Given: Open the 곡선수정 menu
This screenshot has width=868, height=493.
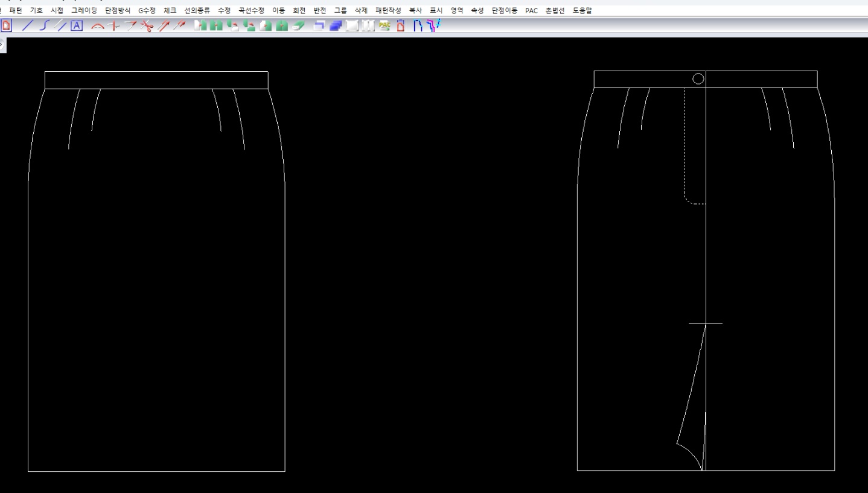Looking at the screenshot, I should (x=251, y=10).
